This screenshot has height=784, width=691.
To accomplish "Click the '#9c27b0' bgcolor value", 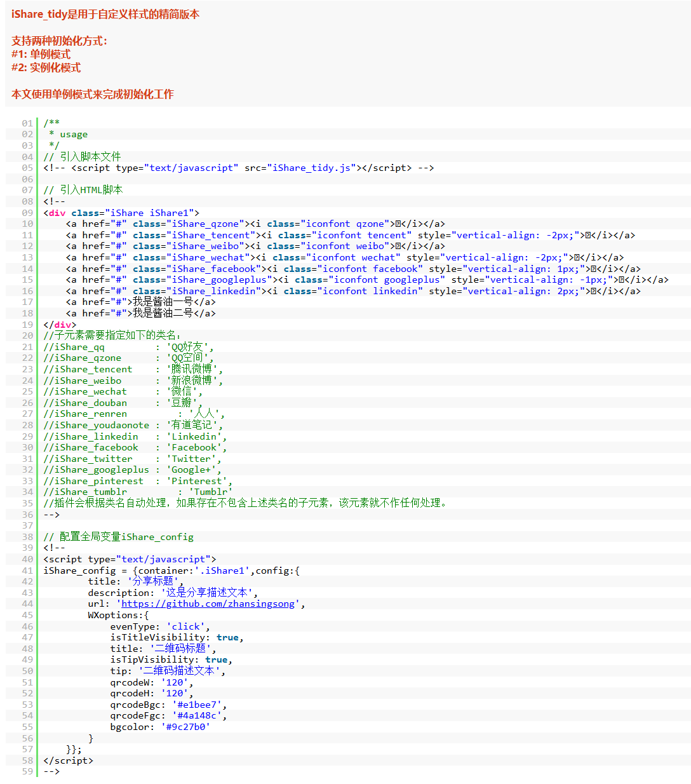I will (185, 727).
